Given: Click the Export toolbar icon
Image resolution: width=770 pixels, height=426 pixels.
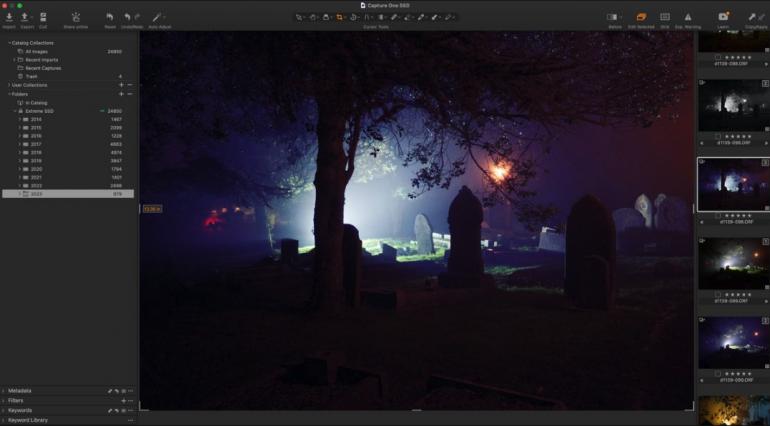Looking at the screenshot, I should (x=25, y=17).
